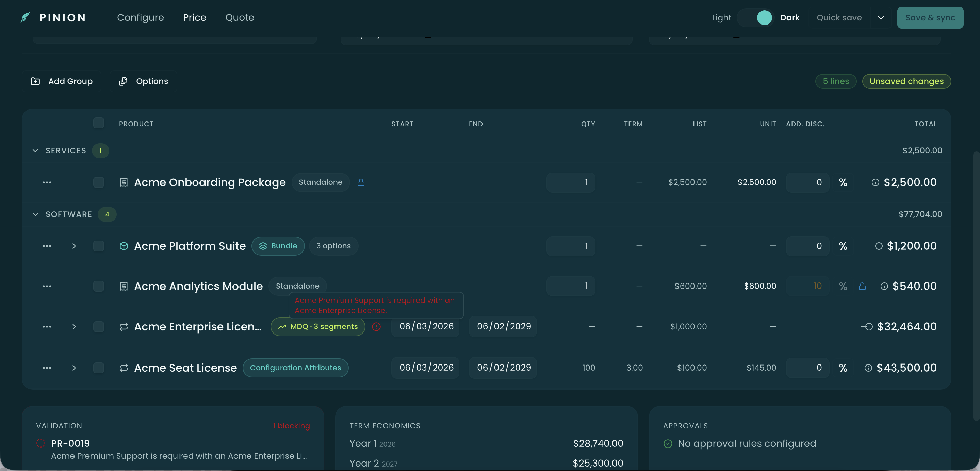Click the discount field of Acme Platform Suite
Image resolution: width=980 pixels, height=471 pixels.
[808, 246]
